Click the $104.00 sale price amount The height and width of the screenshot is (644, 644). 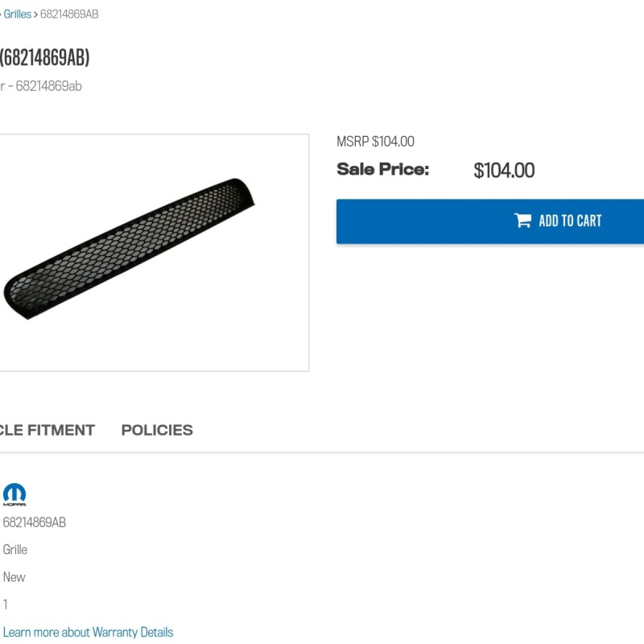[x=504, y=170]
